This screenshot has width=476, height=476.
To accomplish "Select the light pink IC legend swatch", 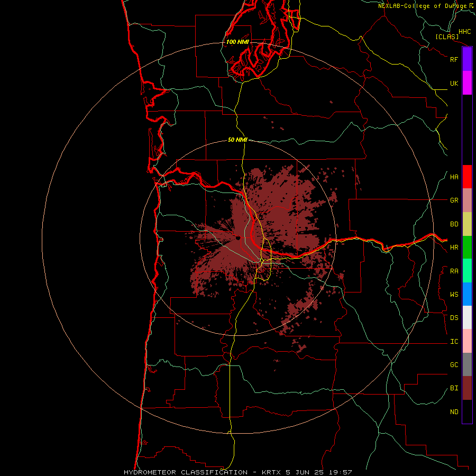I will click(x=467, y=341).
